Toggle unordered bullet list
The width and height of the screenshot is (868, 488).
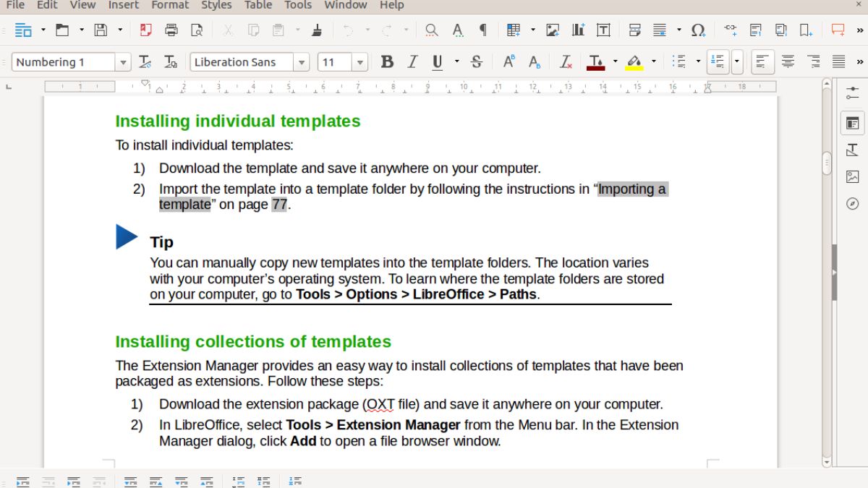[x=678, y=62]
